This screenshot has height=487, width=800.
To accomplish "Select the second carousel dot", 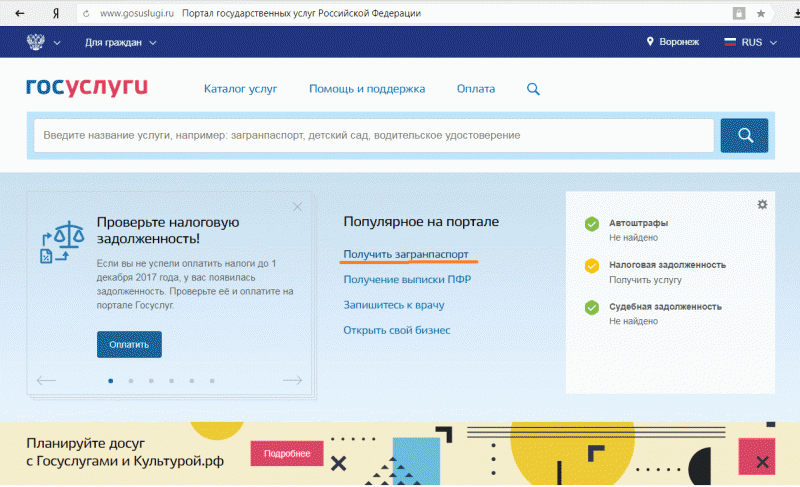I will 131,381.
